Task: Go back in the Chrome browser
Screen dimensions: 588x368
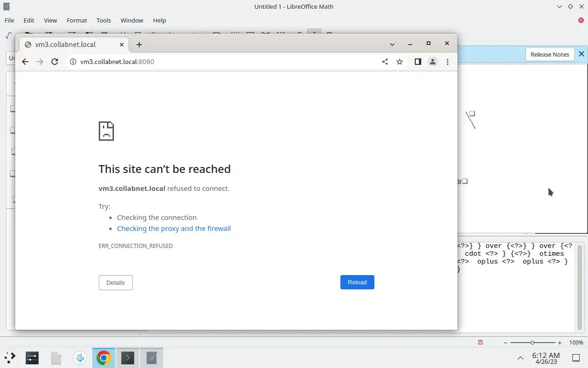Action: click(x=25, y=62)
